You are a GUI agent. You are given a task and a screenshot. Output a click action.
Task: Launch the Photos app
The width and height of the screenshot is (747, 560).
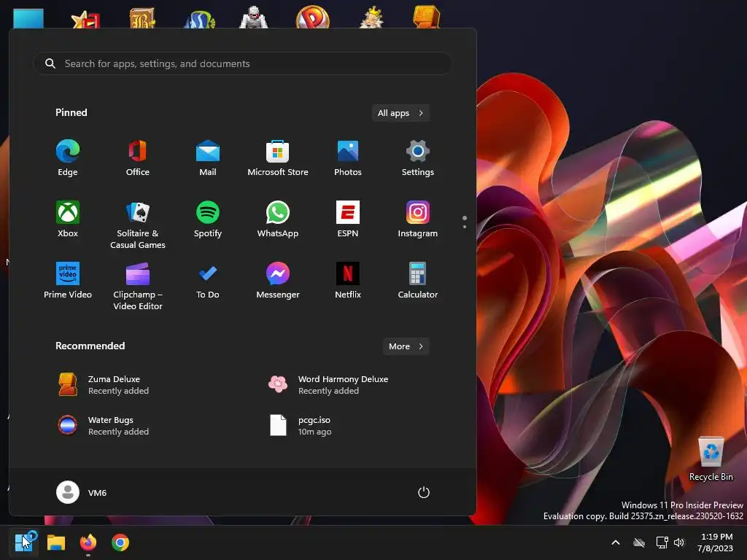click(x=348, y=158)
